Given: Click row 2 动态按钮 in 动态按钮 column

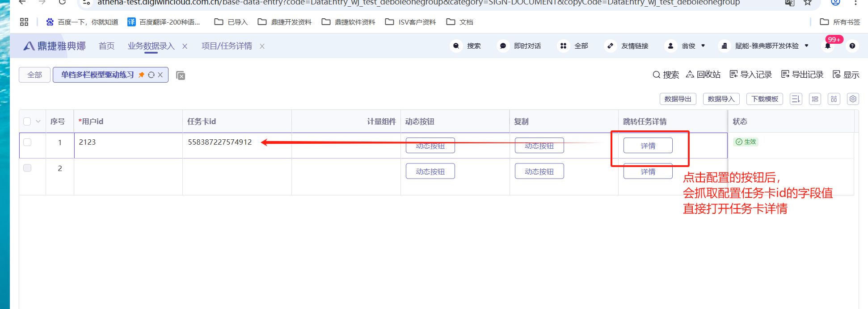Looking at the screenshot, I should click(430, 171).
